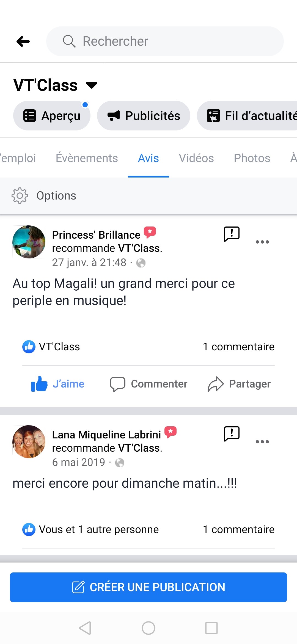Open Princess' Brillance profile picture

tap(29, 242)
